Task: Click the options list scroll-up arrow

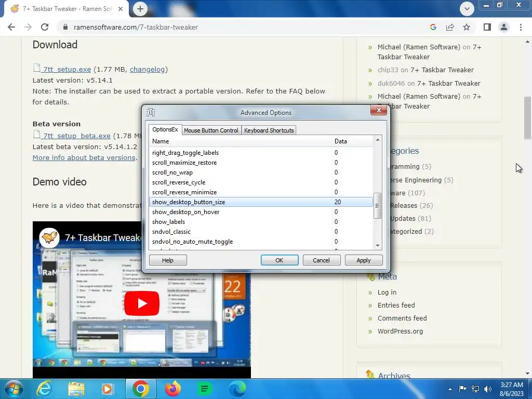Action: [x=377, y=140]
